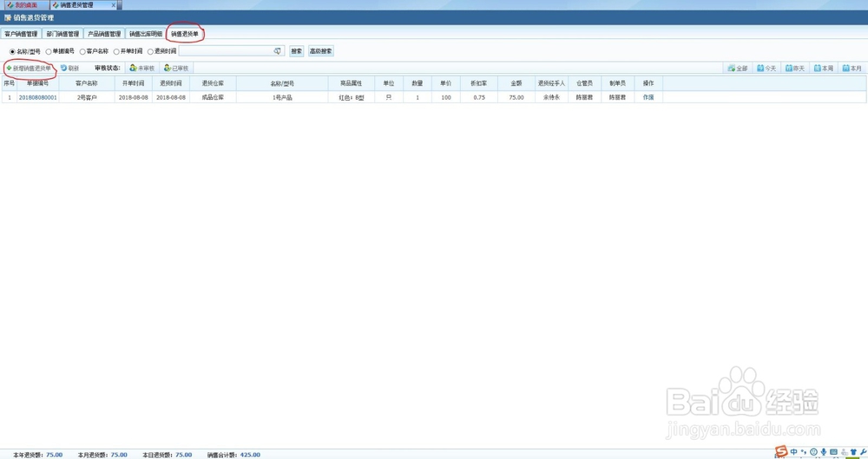Click the Sogou input method S icon
868x459 pixels.
coord(781,452)
